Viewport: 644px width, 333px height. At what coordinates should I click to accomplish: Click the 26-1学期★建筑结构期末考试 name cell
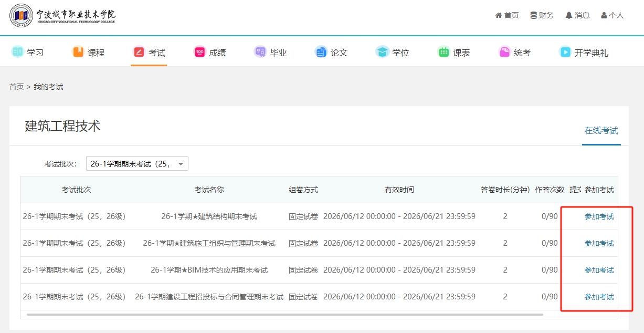pyautogui.click(x=209, y=216)
